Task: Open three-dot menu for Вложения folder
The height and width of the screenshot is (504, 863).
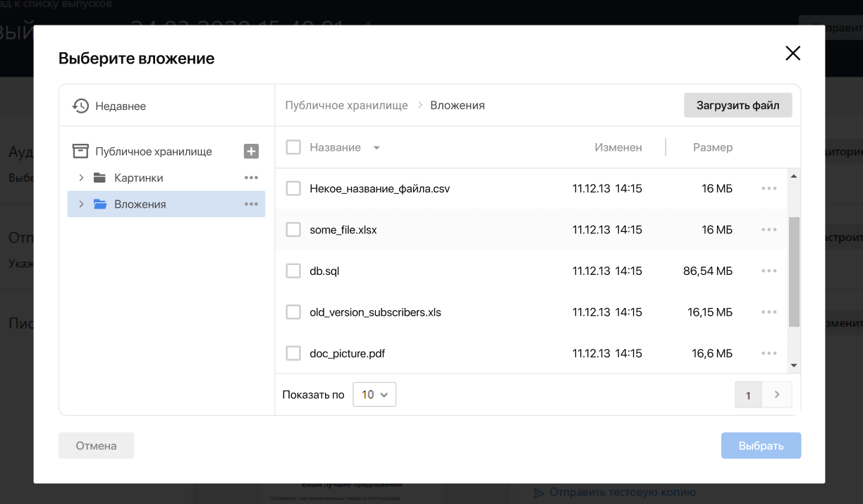Action: pos(251,204)
